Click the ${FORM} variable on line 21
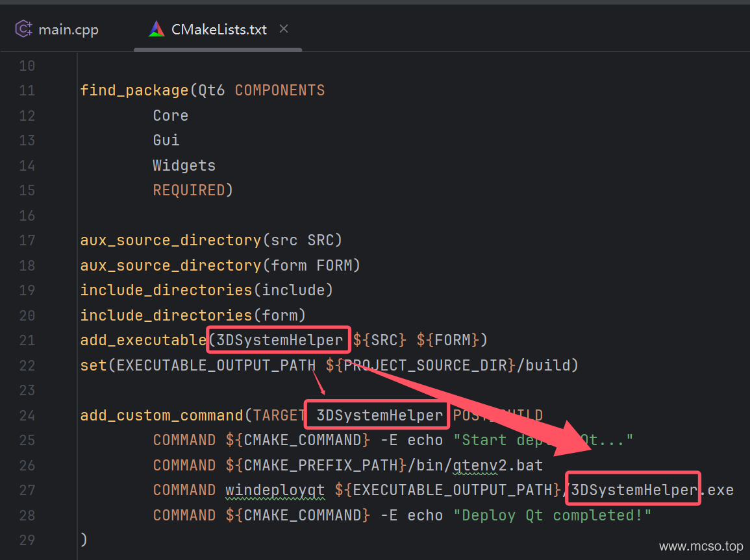The image size is (750, 560). (447, 341)
